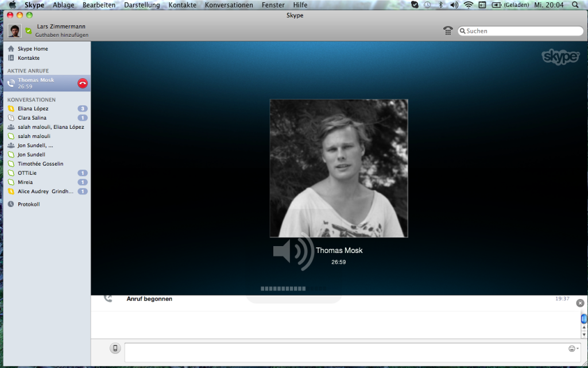
Task: Minimize the Skype window with yellow button
Action: coord(20,15)
